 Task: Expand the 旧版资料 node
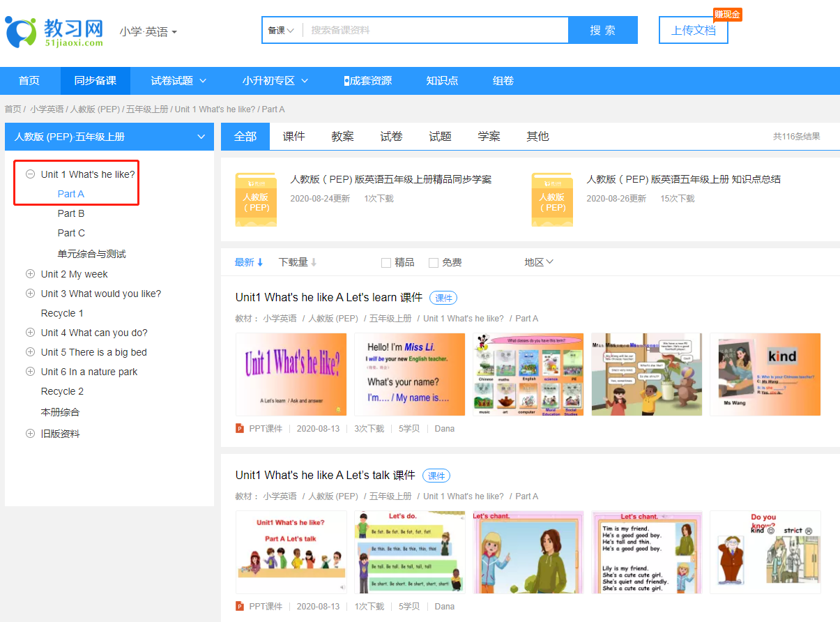pos(30,433)
